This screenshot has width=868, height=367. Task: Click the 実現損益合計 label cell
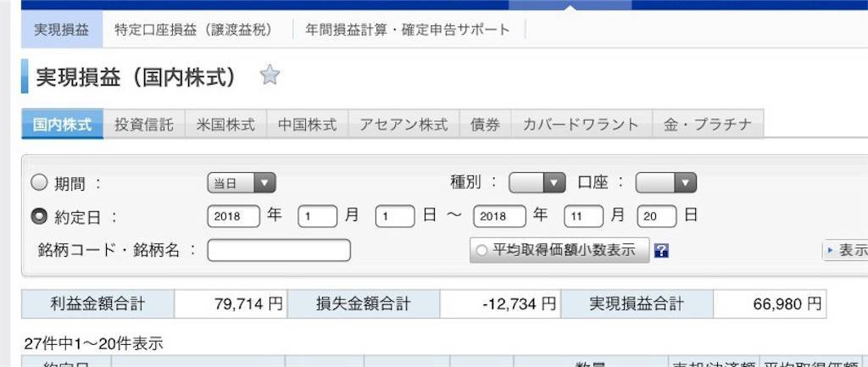[x=637, y=304]
